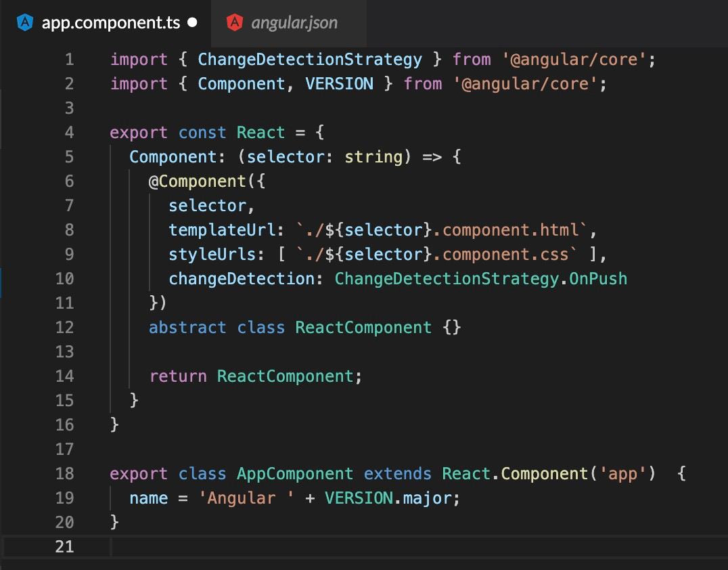This screenshot has height=570, width=728.
Task: Click the '@Component' decorator on line 6
Action: click(198, 181)
